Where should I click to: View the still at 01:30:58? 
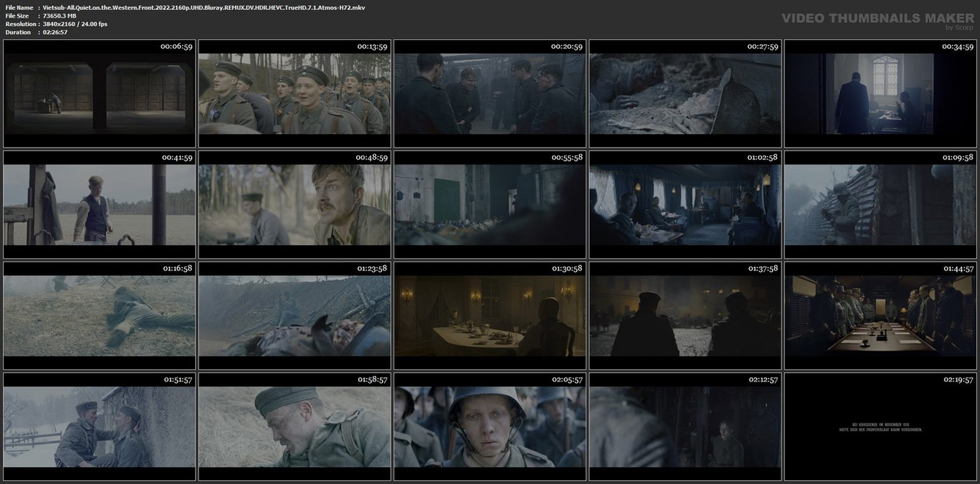click(x=490, y=316)
